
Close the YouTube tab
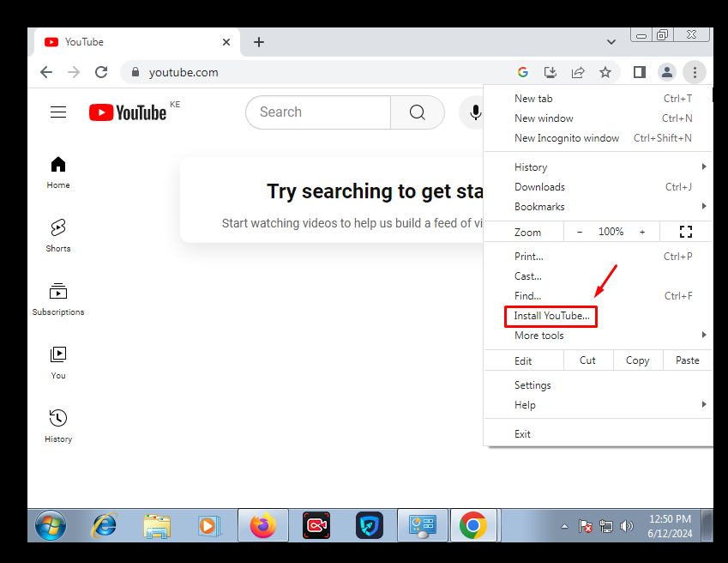(x=226, y=42)
